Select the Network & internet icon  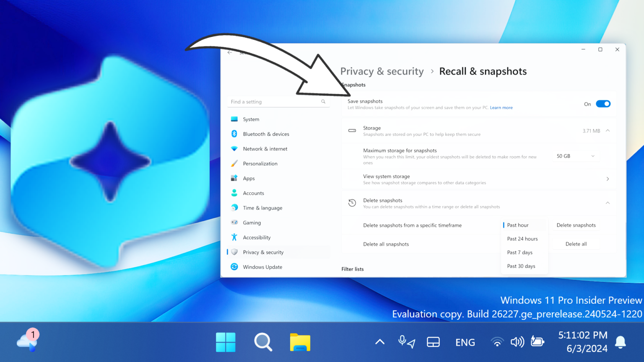pos(234,149)
